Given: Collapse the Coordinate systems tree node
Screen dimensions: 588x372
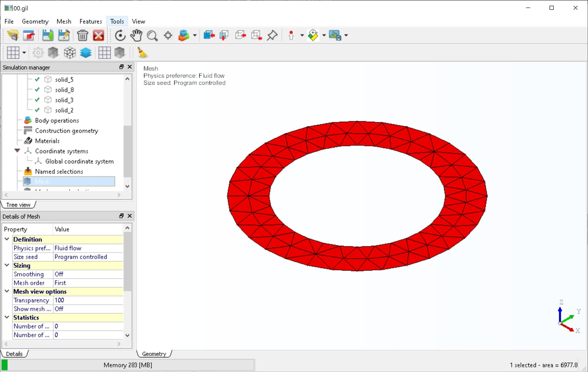Looking at the screenshot, I should click(x=17, y=151).
